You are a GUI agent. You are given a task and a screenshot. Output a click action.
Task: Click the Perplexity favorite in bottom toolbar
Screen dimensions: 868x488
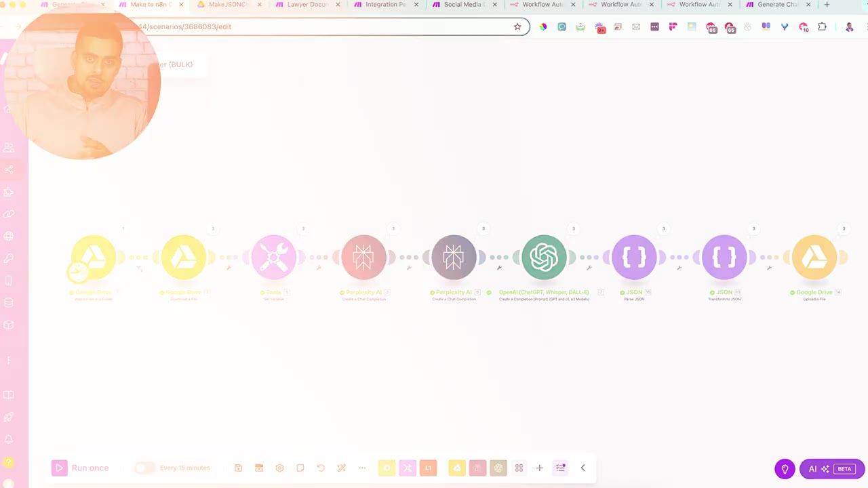pyautogui.click(x=477, y=468)
